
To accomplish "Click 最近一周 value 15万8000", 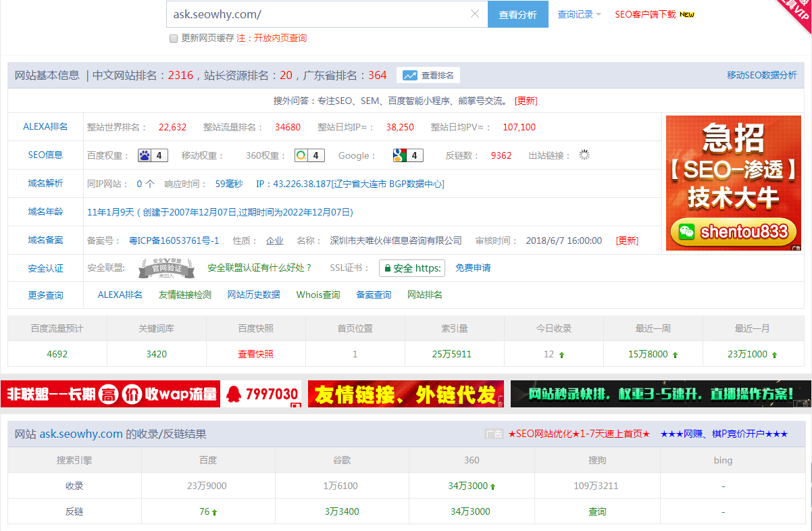I will (x=648, y=354).
